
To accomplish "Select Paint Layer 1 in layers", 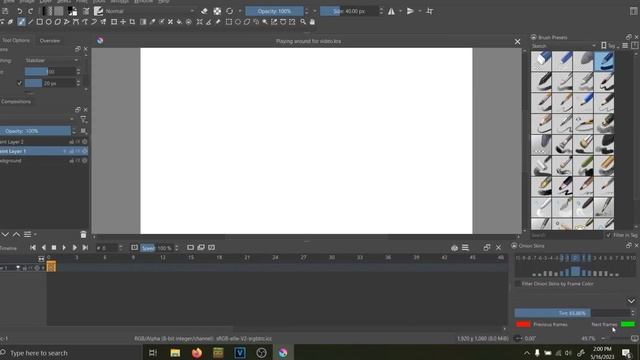I will click(x=44, y=151).
